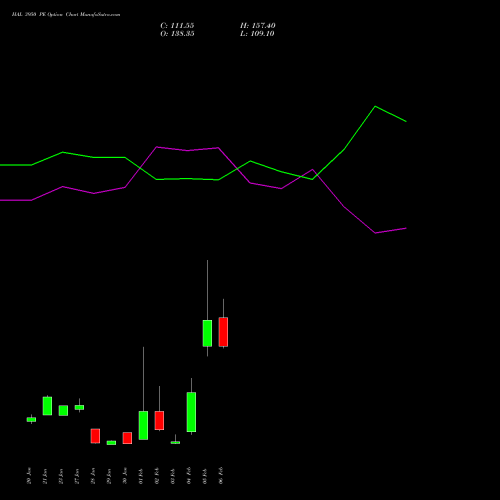The width and height of the screenshot is (500, 500).
Task: Click the green candlestick for 21 Jan
Action: point(47,406)
